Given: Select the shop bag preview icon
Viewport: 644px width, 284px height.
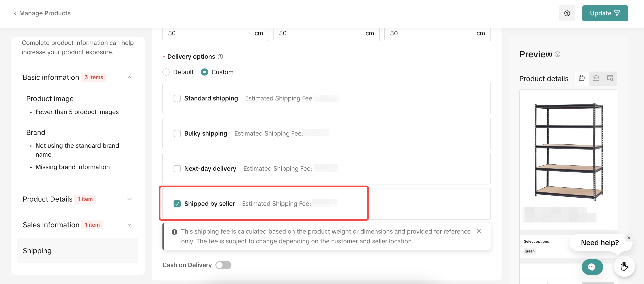Looking at the screenshot, I should [581, 78].
